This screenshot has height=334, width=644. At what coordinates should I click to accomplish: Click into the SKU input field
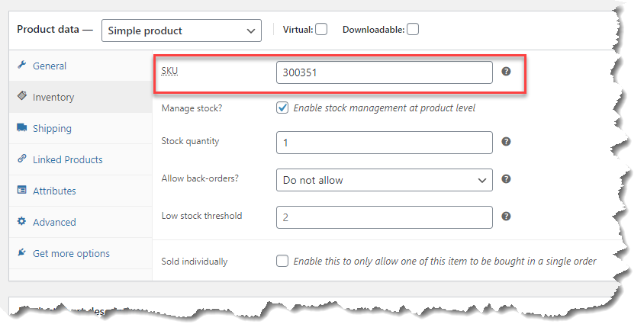pyautogui.click(x=384, y=72)
